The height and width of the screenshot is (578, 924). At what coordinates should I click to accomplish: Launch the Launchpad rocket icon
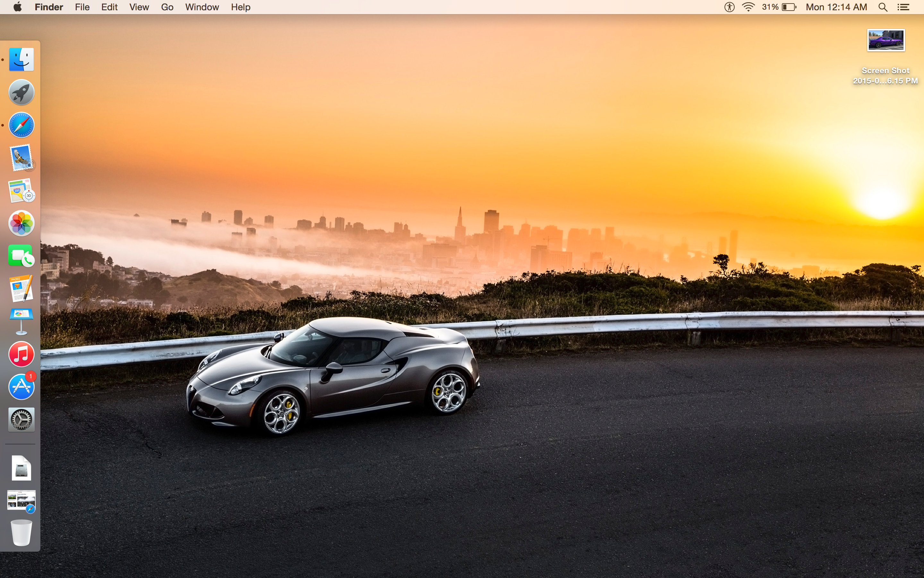(x=21, y=92)
